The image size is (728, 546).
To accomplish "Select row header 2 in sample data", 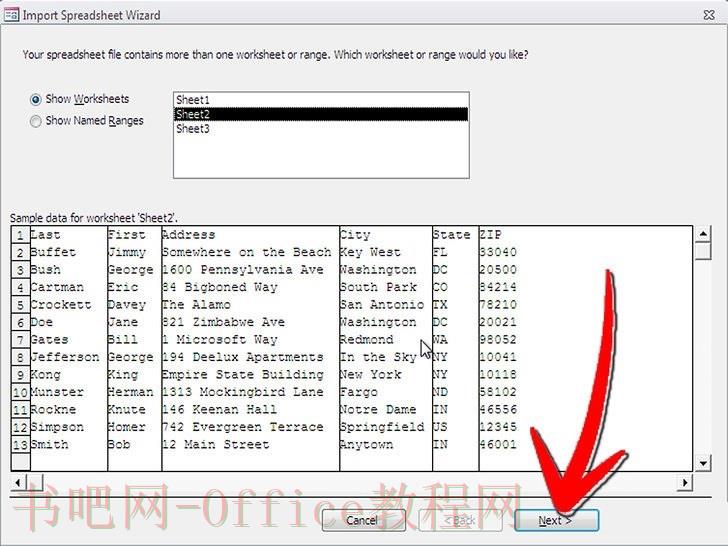I will [x=20, y=253].
